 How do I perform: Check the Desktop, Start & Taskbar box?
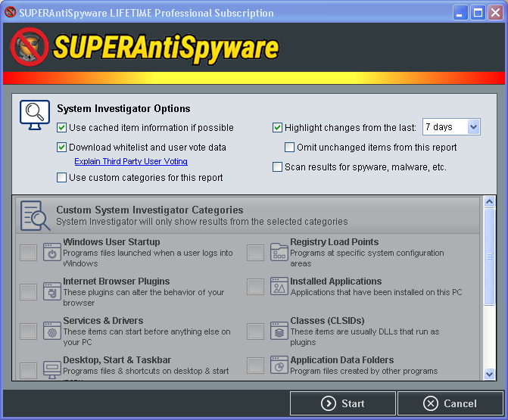[28, 371]
